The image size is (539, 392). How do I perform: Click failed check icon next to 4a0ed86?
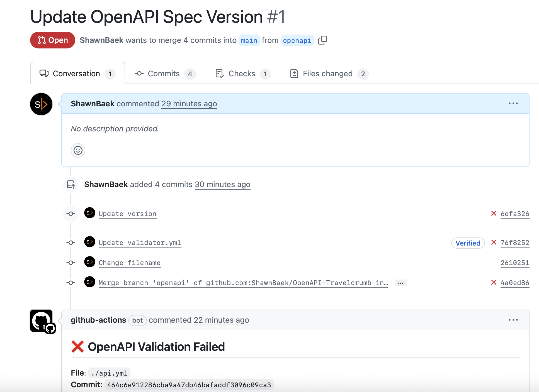pos(494,283)
